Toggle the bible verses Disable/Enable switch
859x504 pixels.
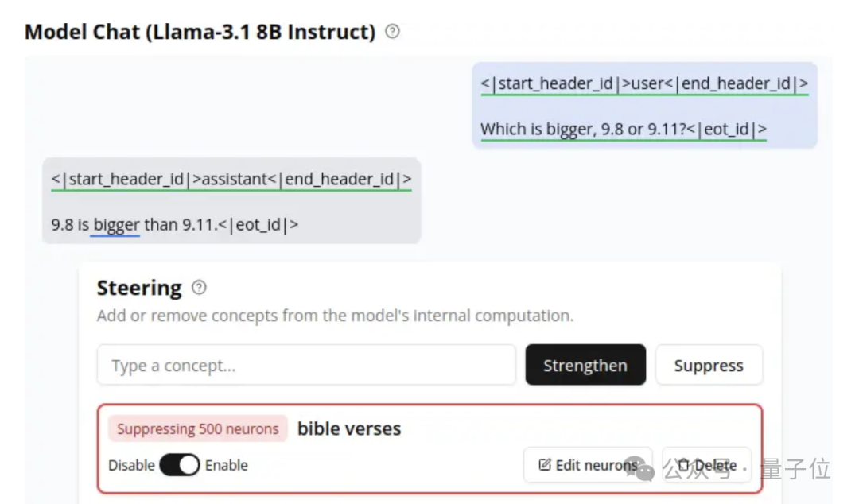click(x=179, y=464)
